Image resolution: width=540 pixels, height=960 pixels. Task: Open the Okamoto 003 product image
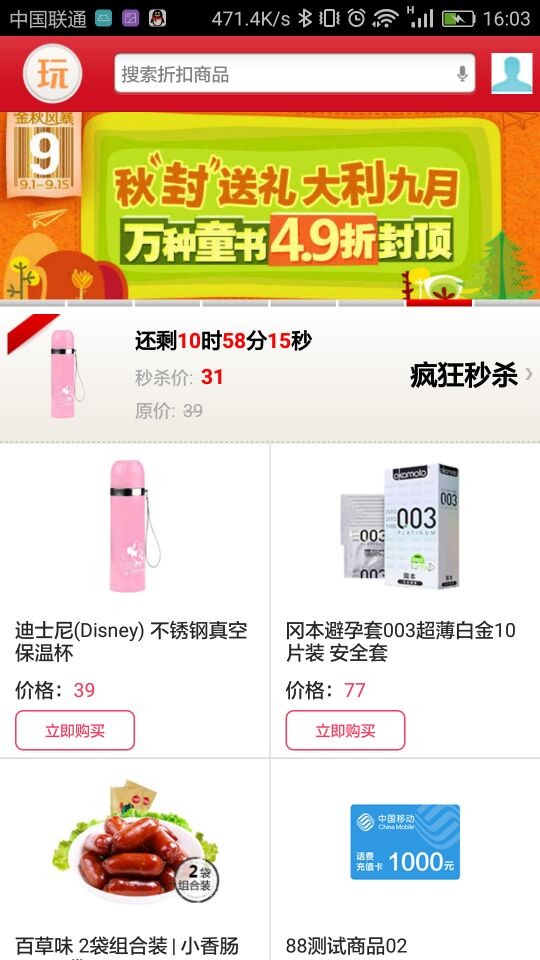coord(399,526)
